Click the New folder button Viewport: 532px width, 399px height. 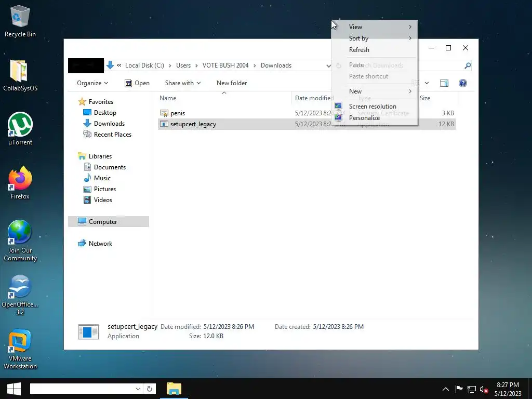click(x=232, y=83)
